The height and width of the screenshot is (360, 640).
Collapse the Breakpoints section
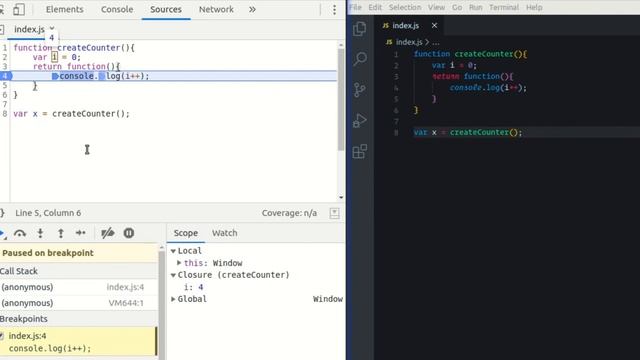click(x=24, y=319)
